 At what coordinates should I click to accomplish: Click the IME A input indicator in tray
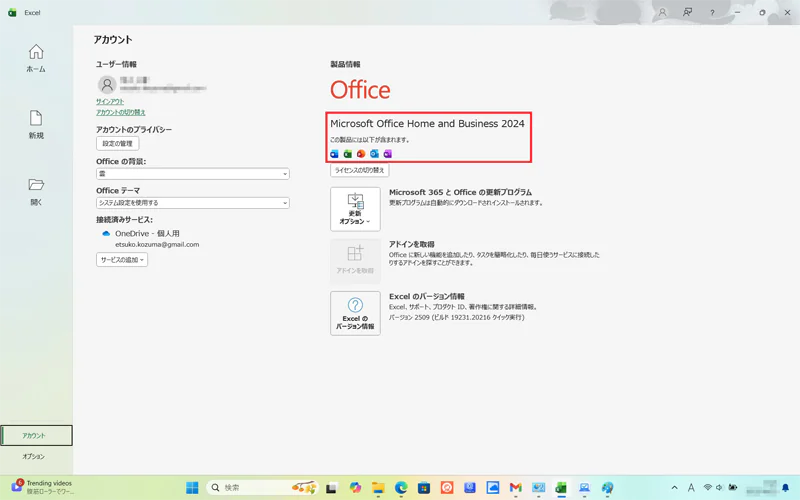pyautogui.click(x=691, y=488)
